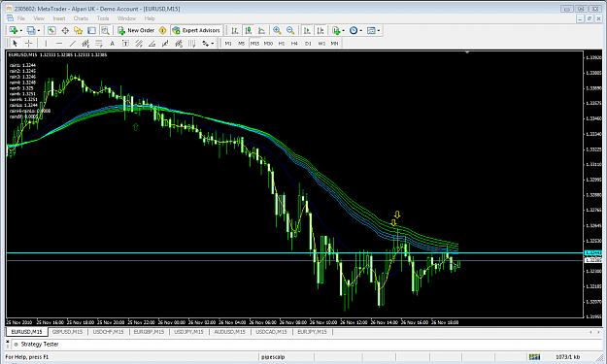Toggle Expert Advisors on or off
The height and width of the screenshot is (364, 607).
click(196, 30)
